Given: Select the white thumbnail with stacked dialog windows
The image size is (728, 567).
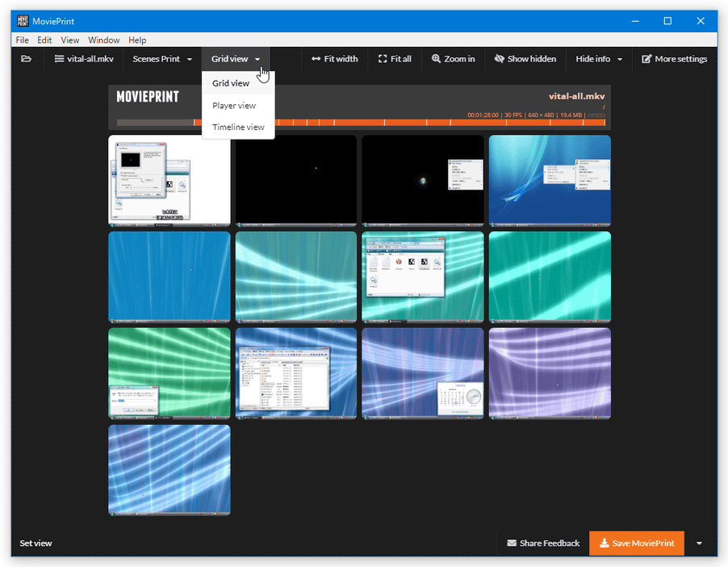Looking at the screenshot, I should 169,180.
